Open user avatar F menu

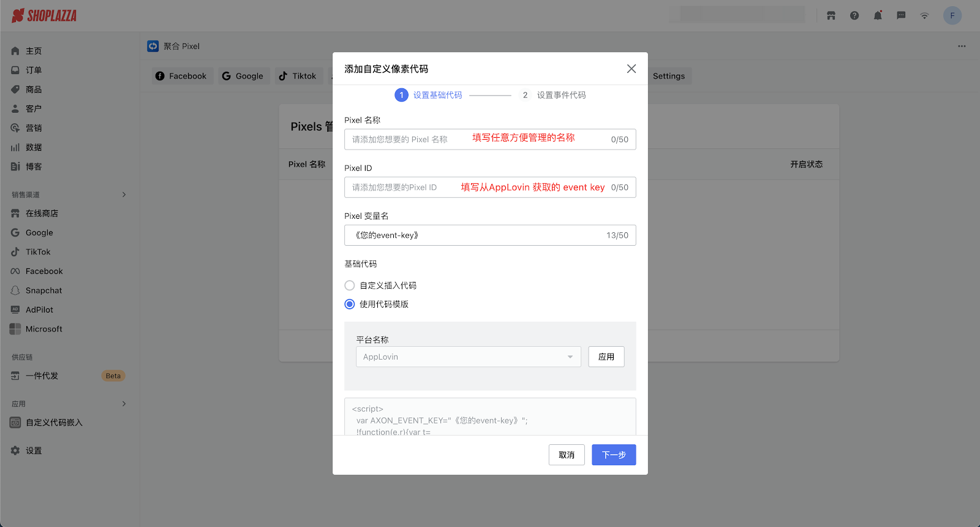click(952, 15)
